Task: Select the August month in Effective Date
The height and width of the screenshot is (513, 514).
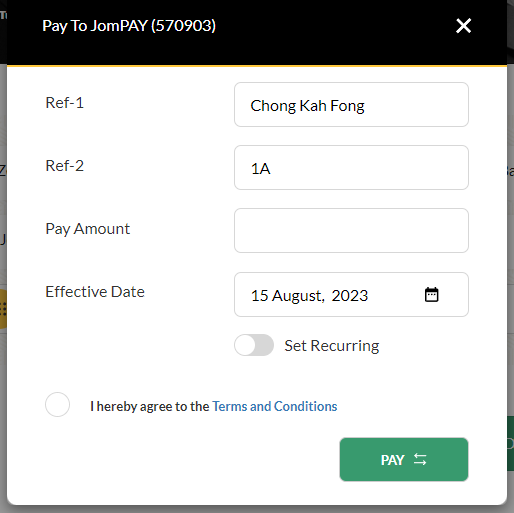Action: click(x=297, y=296)
